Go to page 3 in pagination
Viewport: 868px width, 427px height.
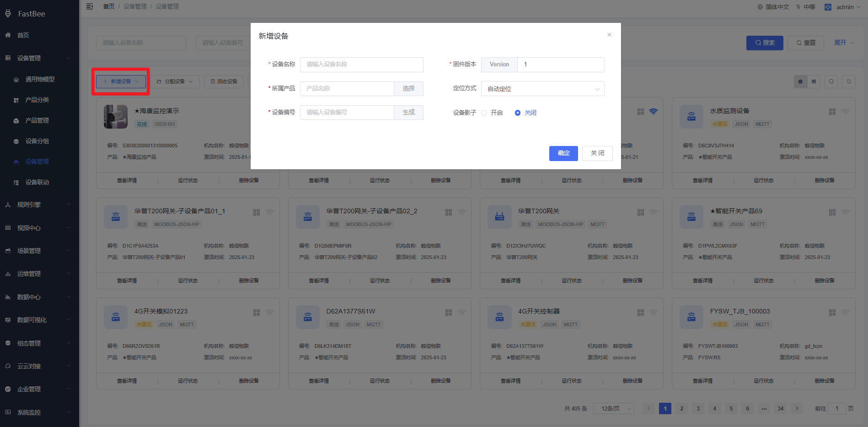coord(698,408)
